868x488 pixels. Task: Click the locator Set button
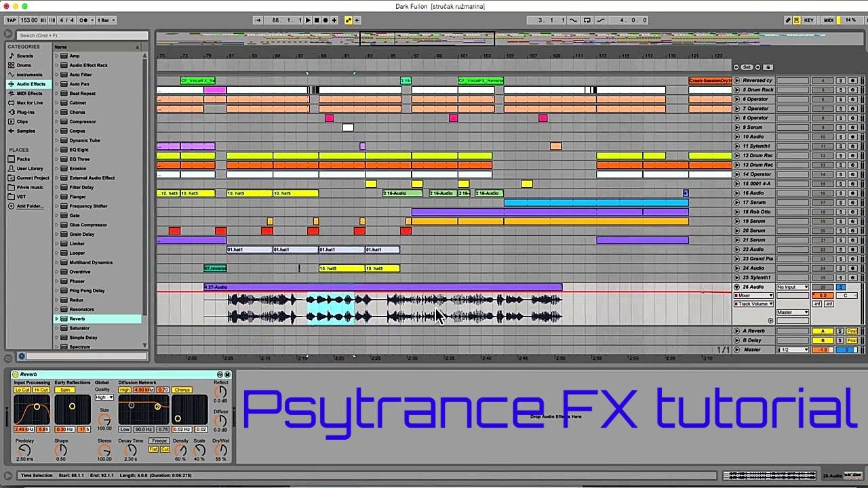[747, 67]
